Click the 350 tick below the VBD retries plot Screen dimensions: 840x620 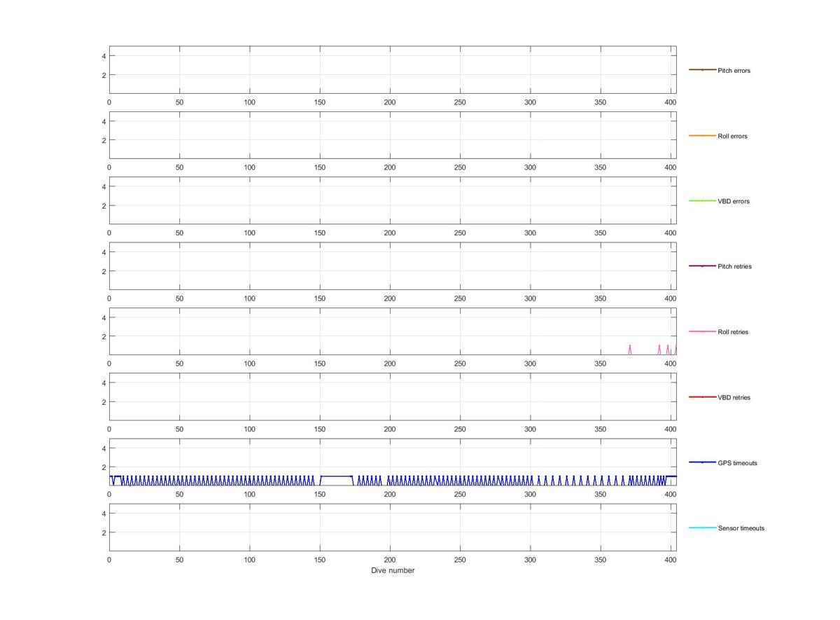click(600, 429)
